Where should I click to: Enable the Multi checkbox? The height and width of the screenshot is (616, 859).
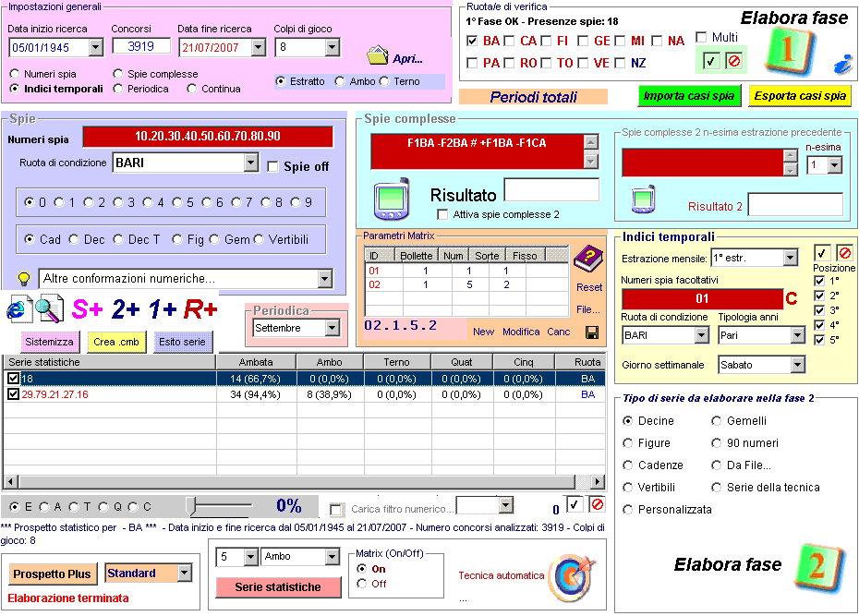pos(701,37)
